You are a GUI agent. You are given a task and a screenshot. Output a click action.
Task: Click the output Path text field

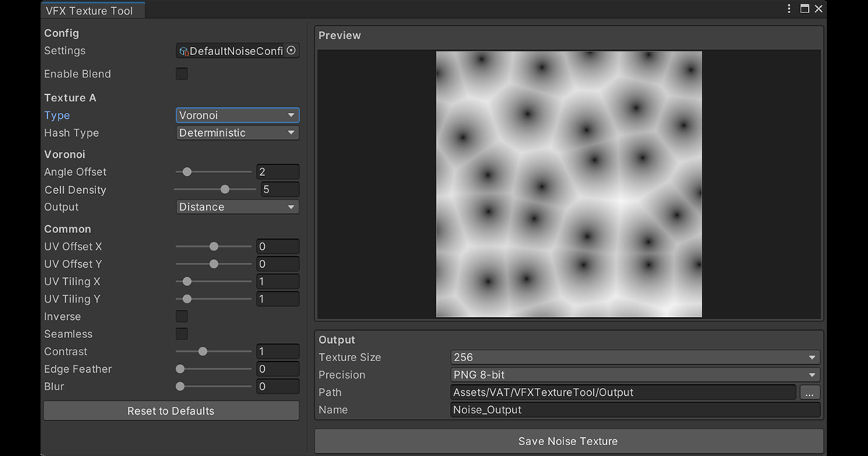pos(624,392)
